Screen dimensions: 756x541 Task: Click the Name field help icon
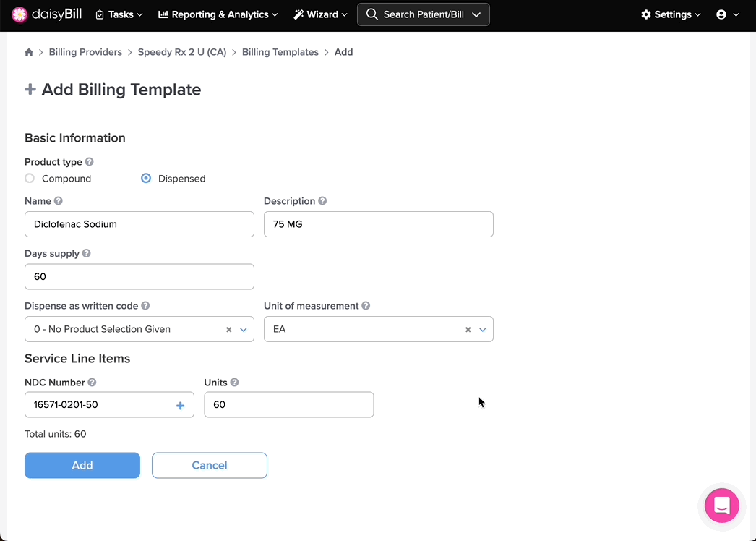59,201
